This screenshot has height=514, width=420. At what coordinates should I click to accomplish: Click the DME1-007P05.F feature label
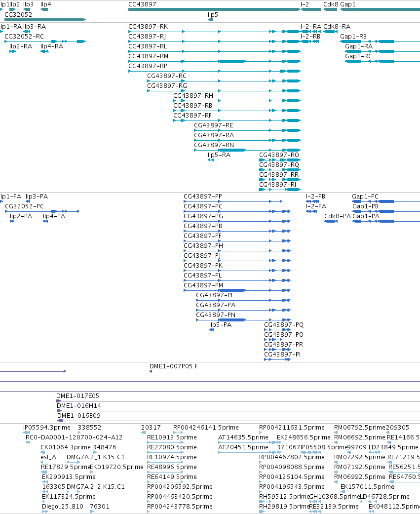coord(174,366)
